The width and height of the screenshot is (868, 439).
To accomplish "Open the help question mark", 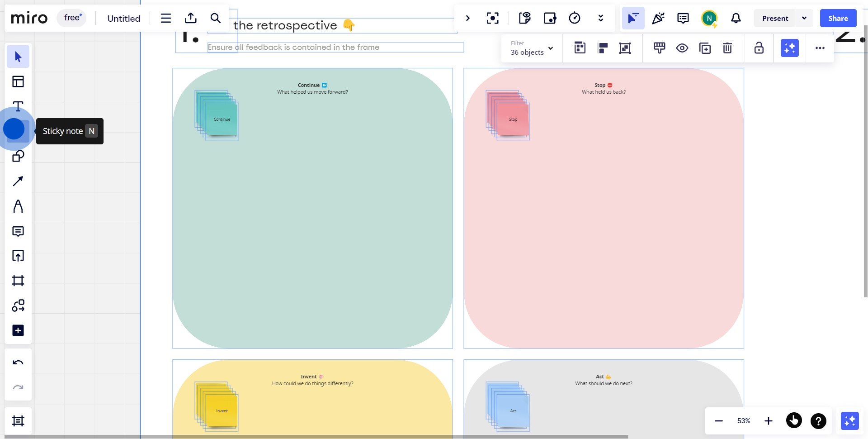I will point(818,421).
